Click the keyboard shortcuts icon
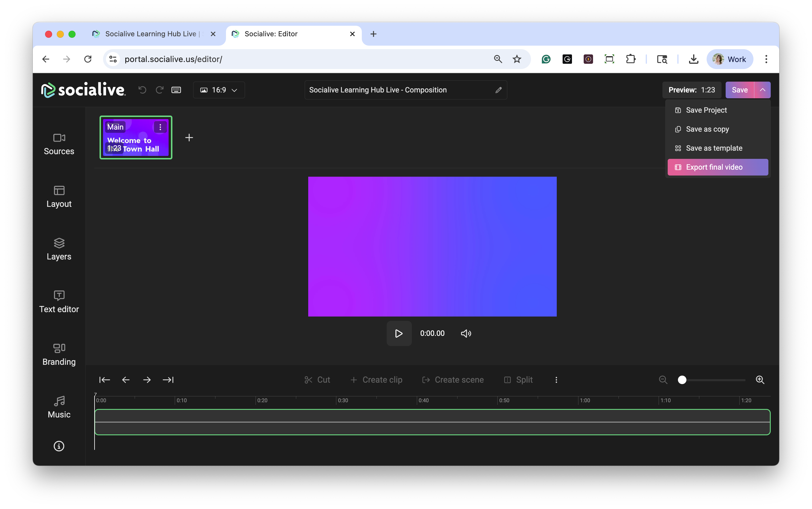This screenshot has width=812, height=509. (176, 90)
